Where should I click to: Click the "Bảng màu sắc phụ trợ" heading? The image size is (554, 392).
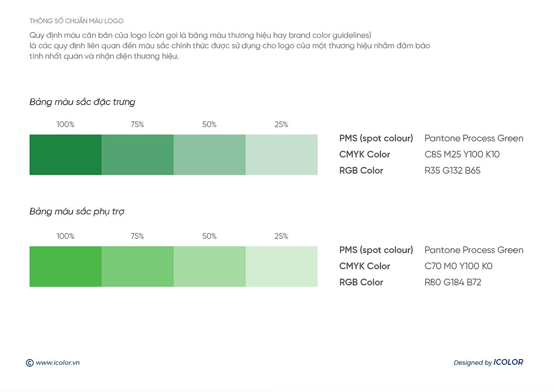click(77, 212)
